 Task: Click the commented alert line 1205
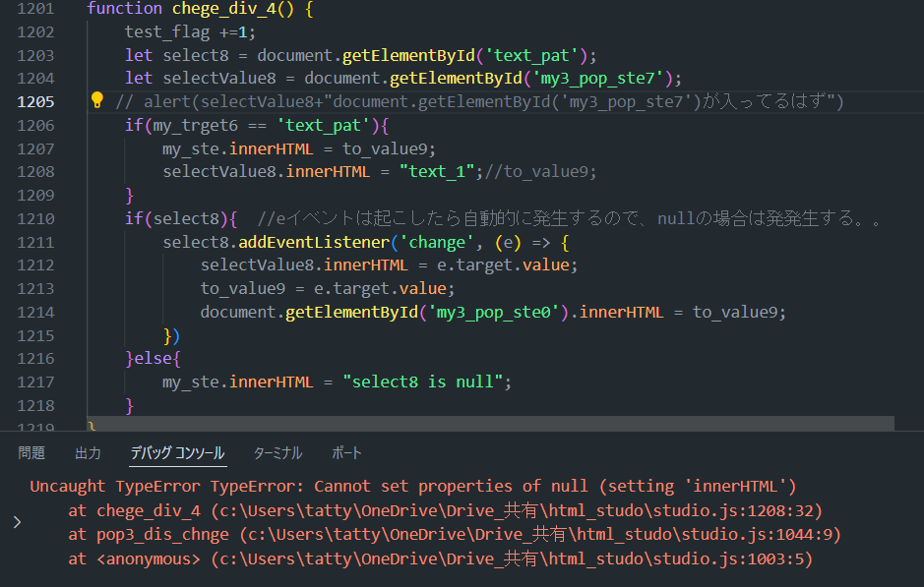pos(479,102)
